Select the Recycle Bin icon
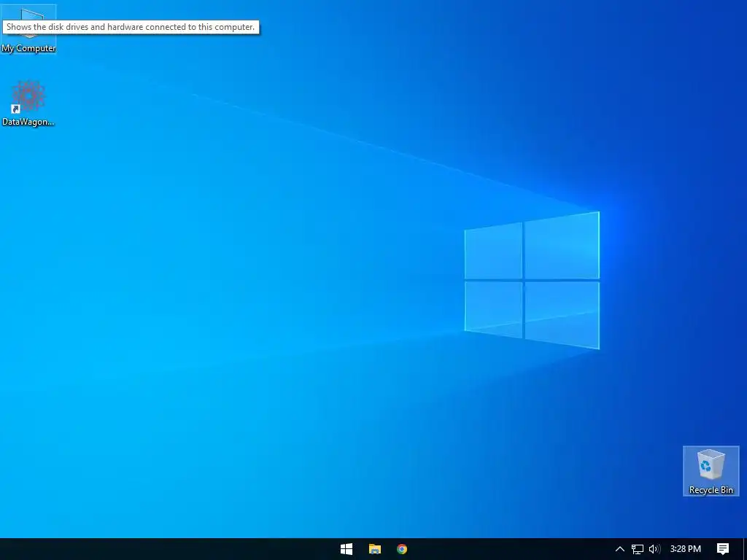This screenshot has height=560, width=747. coord(711,471)
